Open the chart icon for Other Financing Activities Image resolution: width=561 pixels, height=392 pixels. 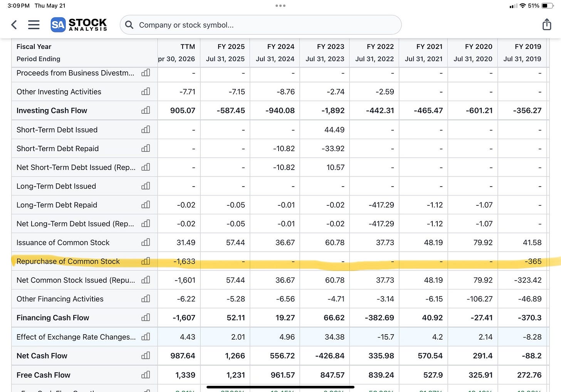pos(146,299)
